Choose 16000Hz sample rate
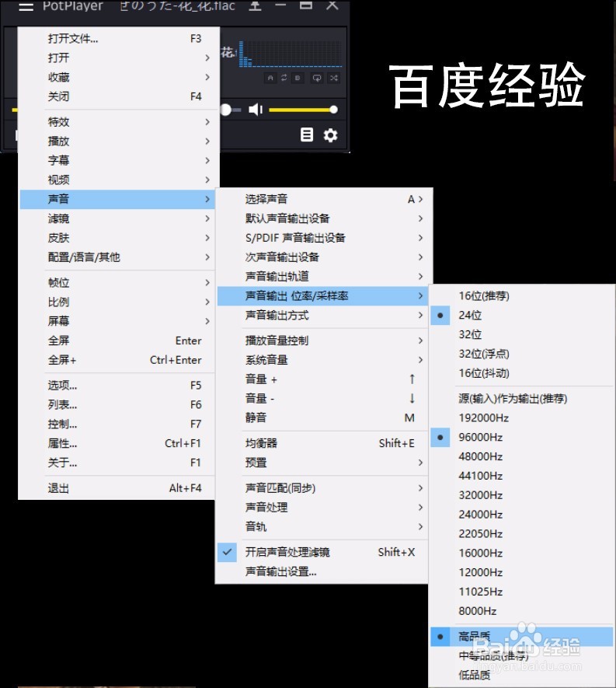The image size is (616, 688). (x=522, y=553)
